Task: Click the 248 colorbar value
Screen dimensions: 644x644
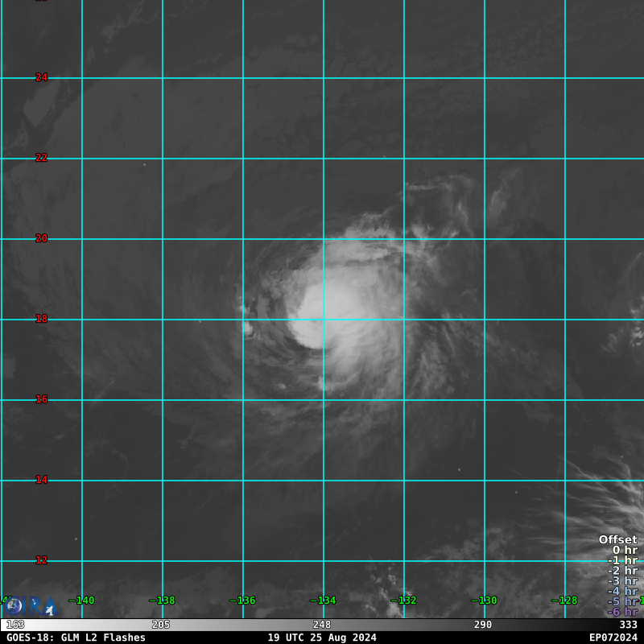Action: point(321,625)
